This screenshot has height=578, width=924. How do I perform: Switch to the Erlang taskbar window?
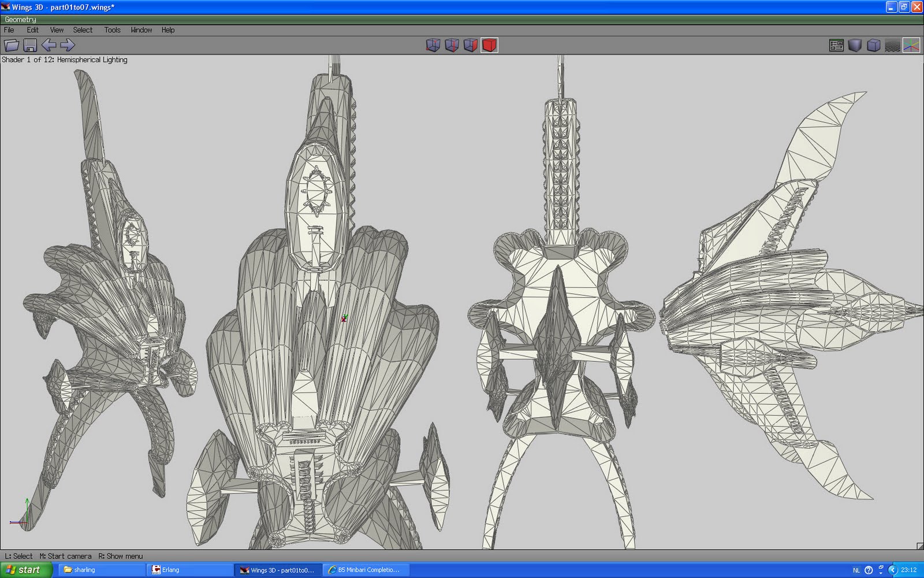tap(190, 570)
